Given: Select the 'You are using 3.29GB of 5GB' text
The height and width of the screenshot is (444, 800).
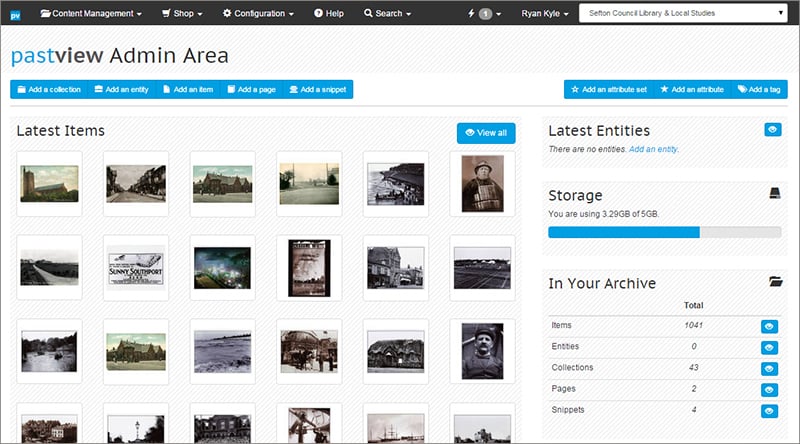Looking at the screenshot, I should (604, 214).
